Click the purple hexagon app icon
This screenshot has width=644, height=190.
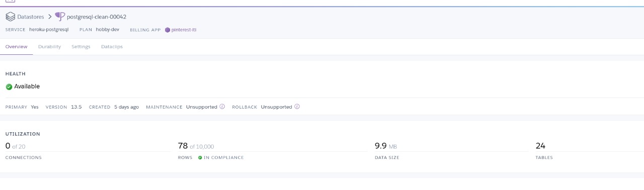tap(168, 30)
